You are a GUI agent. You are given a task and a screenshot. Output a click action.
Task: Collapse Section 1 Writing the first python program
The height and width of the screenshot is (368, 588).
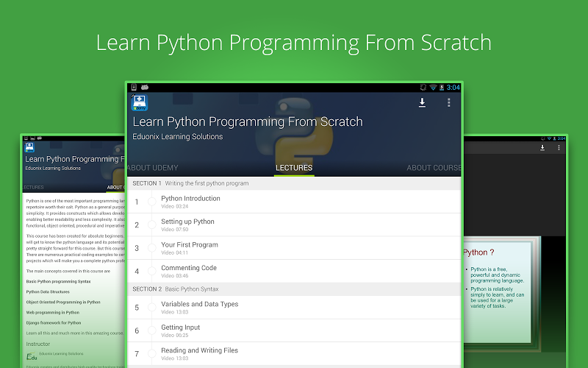(x=294, y=183)
